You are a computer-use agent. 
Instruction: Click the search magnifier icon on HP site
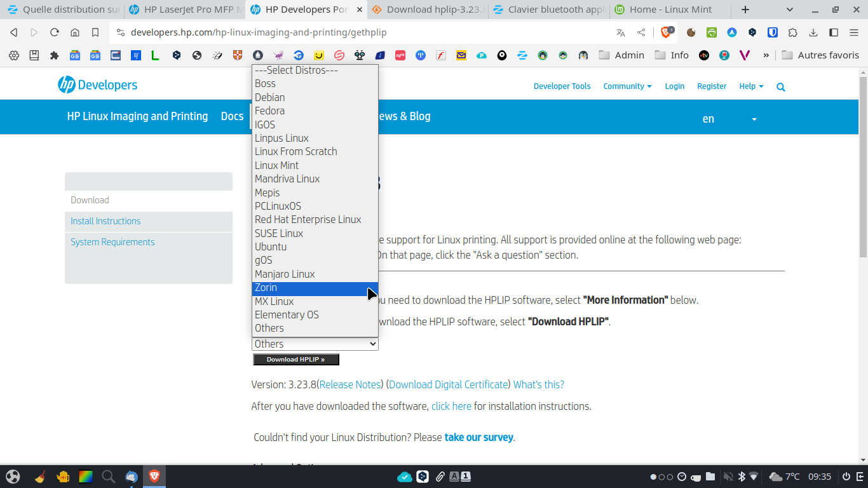[781, 87]
